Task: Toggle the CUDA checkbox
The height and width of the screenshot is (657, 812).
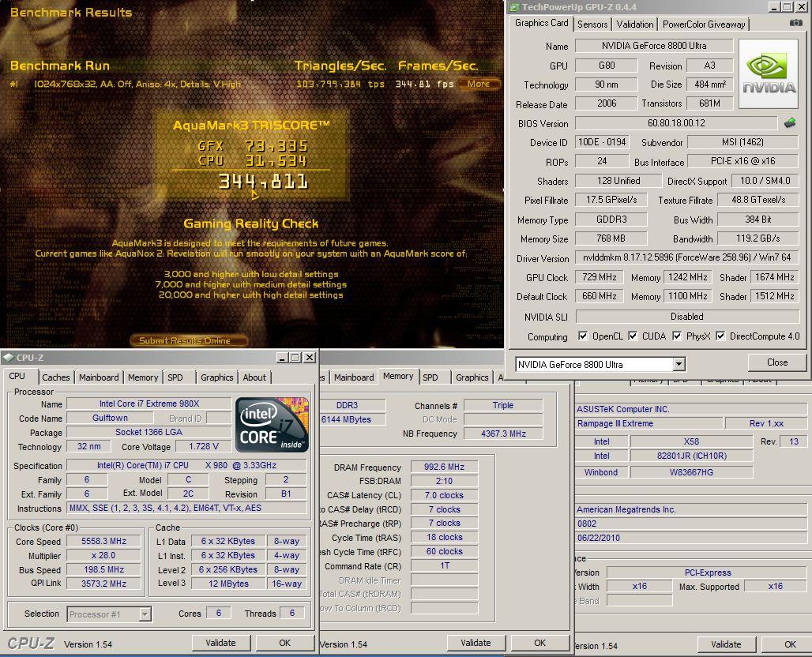Action: (633, 336)
